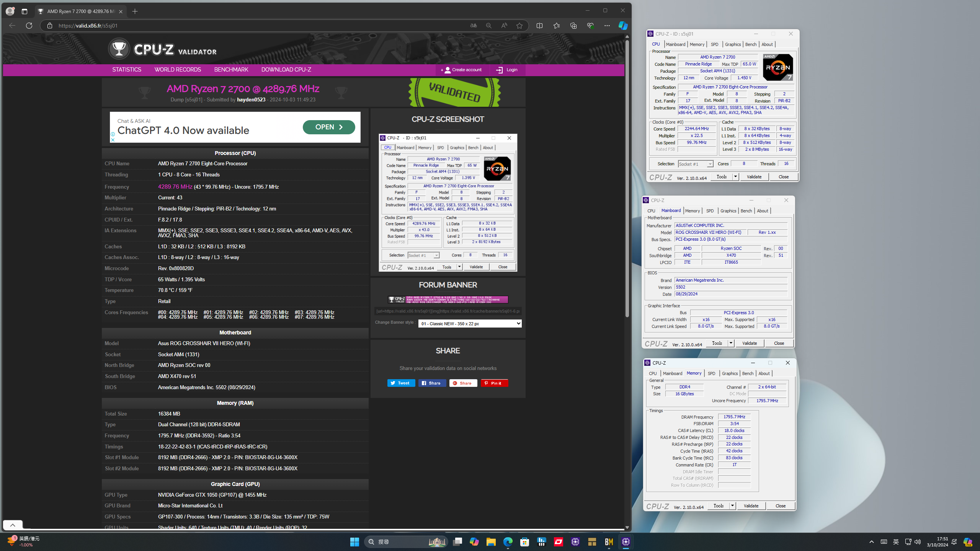This screenshot has height=551, width=980.
Task: Switch to Graphics tab in CPU-Z Mainboard window
Action: [728, 211]
